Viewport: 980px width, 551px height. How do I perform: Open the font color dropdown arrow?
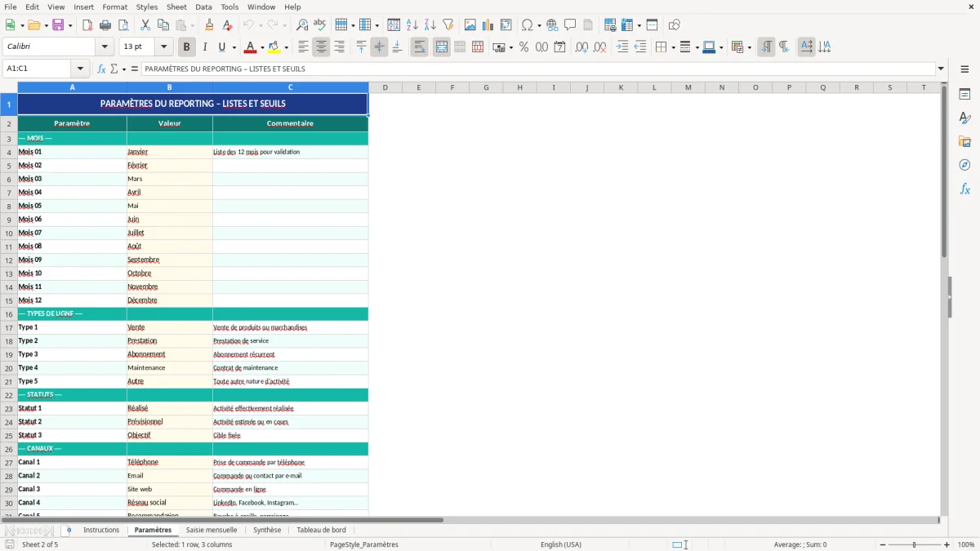262,48
